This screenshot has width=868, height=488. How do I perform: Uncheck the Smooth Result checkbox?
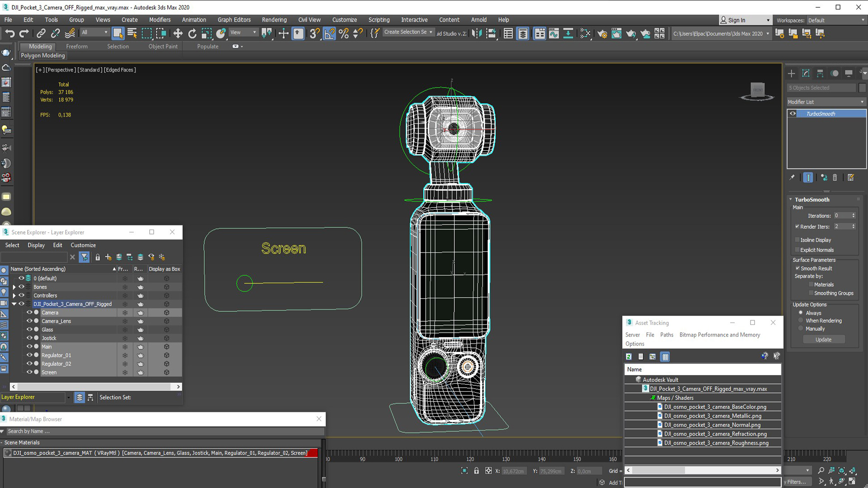coord(797,268)
